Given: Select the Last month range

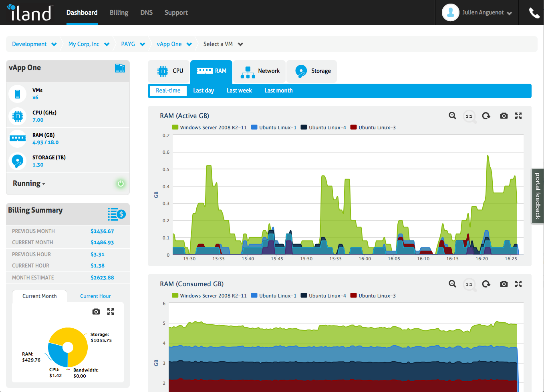Looking at the screenshot, I should click(x=279, y=90).
